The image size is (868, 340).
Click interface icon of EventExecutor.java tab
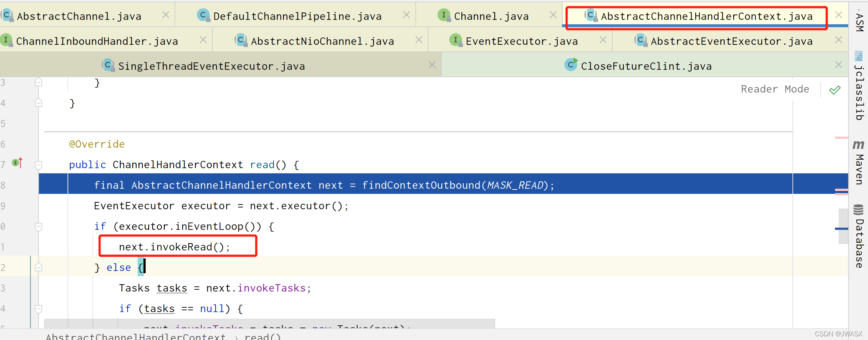(456, 40)
